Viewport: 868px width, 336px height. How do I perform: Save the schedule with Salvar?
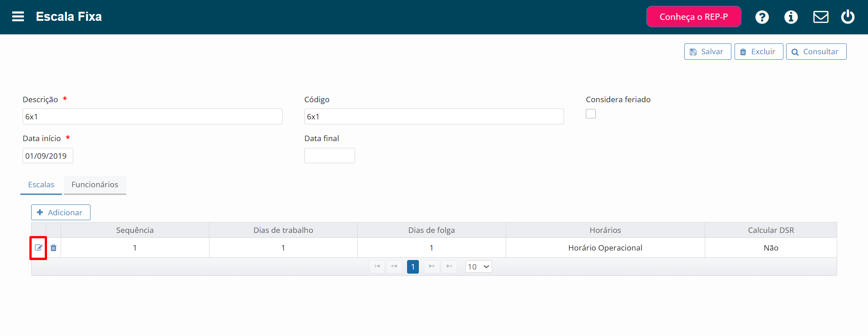[707, 52]
